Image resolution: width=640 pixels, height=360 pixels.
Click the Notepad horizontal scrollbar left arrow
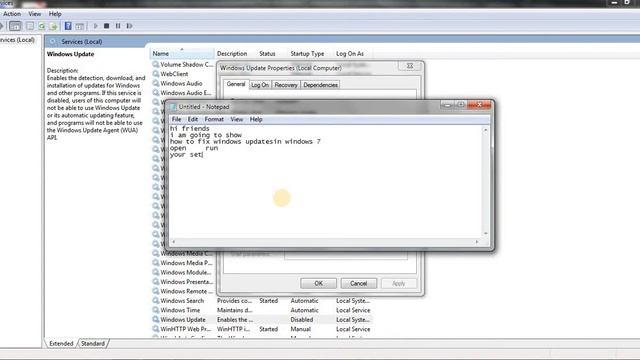174,242
